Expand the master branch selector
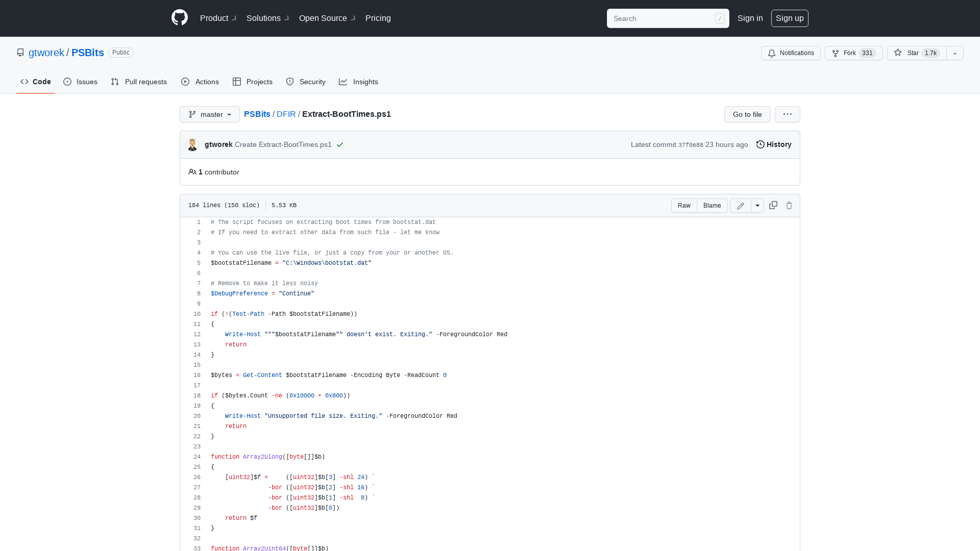This screenshot has height=551, width=980. pos(209,114)
